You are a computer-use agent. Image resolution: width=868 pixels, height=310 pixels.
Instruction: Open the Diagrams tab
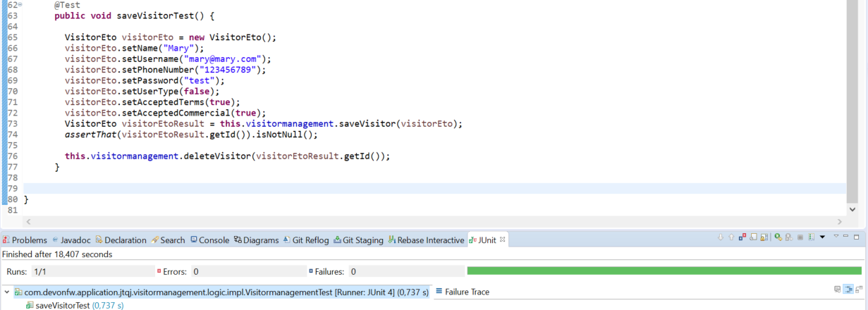click(256, 240)
